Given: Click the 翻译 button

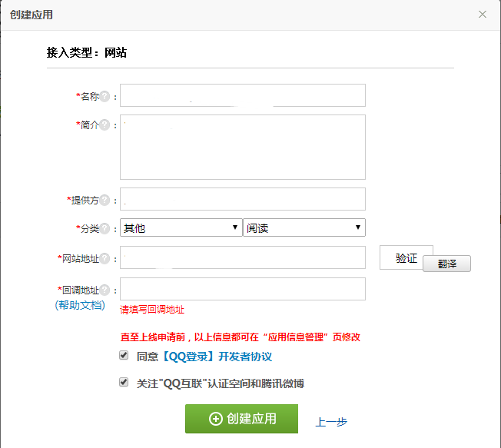Looking at the screenshot, I should pos(446,264).
